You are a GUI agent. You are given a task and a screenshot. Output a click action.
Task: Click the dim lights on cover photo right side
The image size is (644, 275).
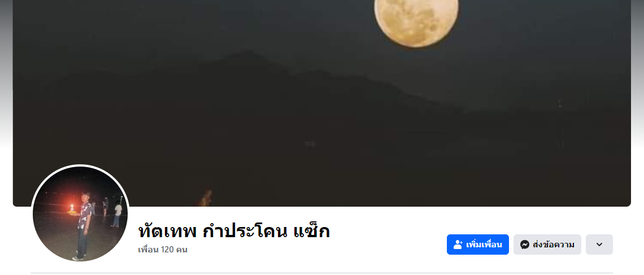pyautogui.click(x=559, y=103)
